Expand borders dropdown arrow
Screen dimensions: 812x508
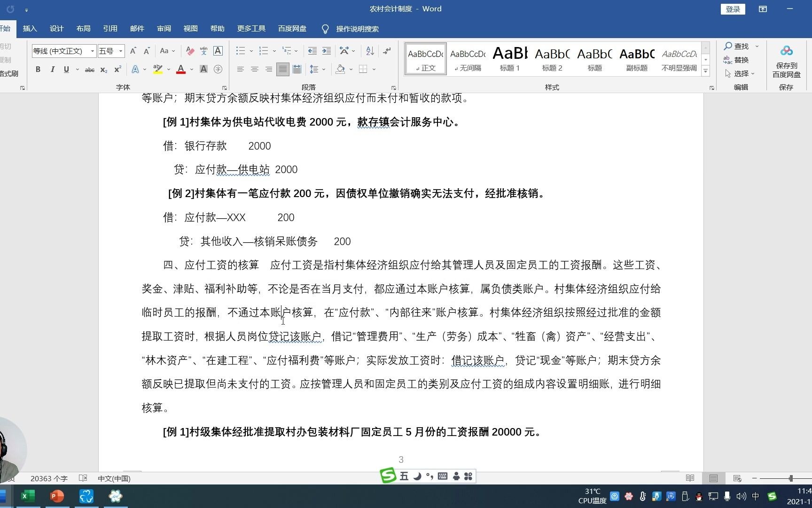coord(374,69)
